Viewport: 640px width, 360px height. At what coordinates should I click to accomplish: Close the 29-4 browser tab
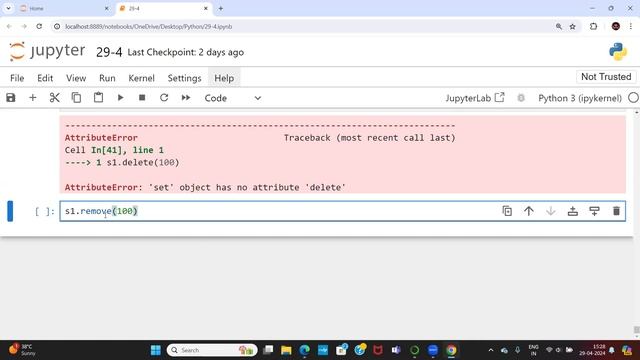pyautogui.click(x=206, y=8)
